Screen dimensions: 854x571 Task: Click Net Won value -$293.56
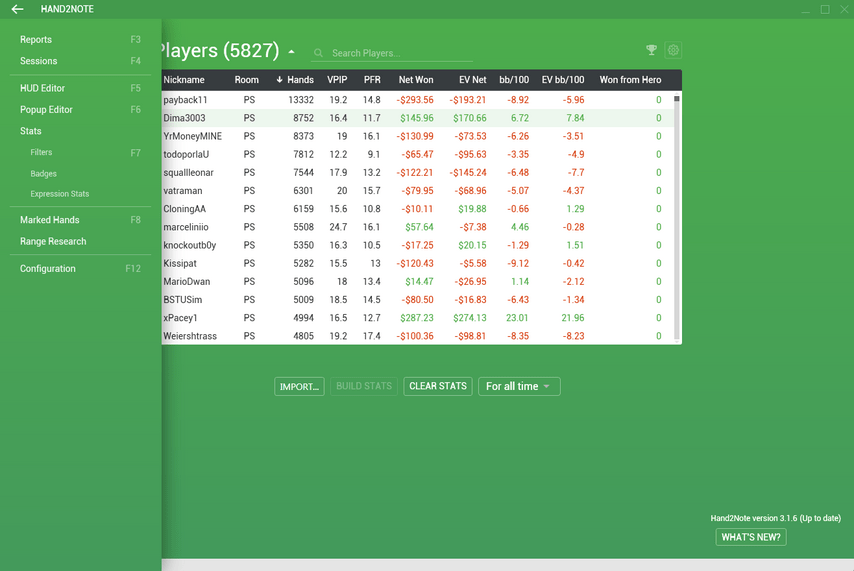pos(414,100)
